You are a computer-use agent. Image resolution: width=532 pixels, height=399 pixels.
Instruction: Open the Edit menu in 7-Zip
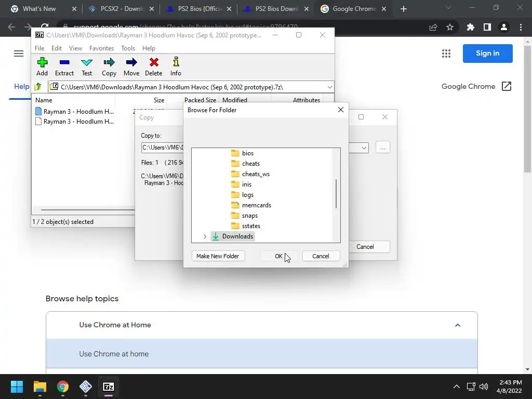point(56,48)
